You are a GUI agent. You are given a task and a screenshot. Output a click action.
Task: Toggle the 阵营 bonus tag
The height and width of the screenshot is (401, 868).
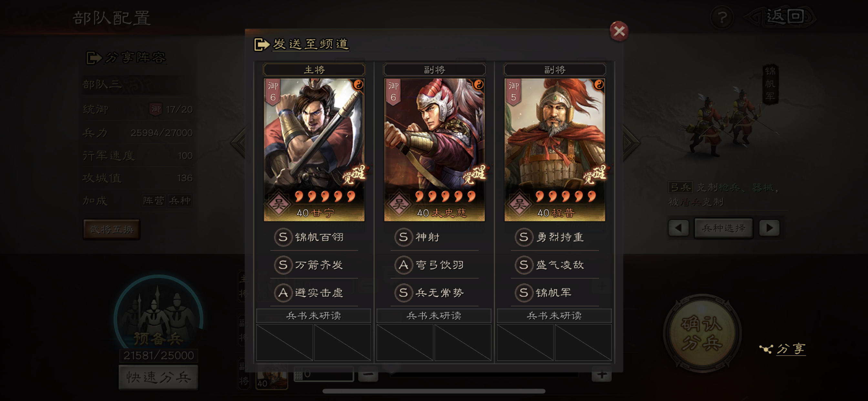154,201
